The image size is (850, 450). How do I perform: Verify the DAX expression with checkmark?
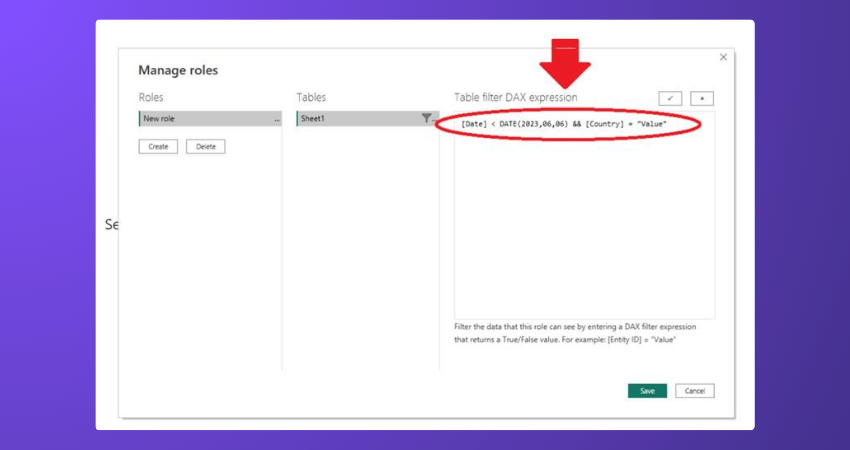click(671, 99)
